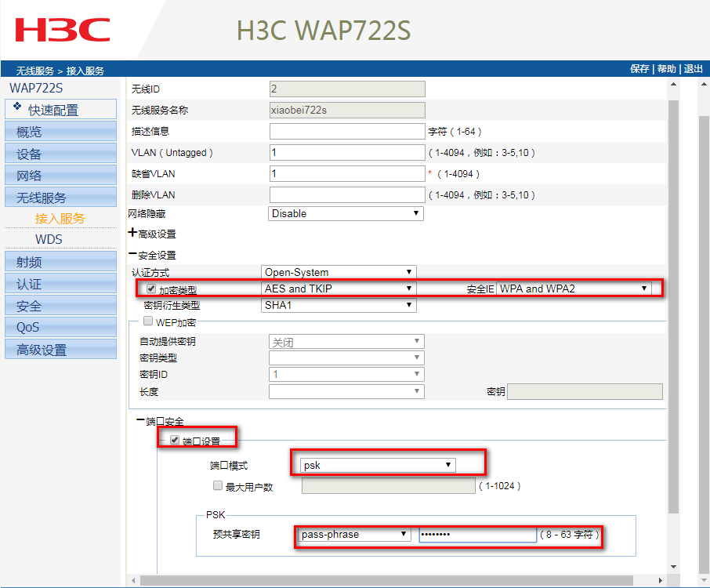Open 快速配置 in the sidebar

(60, 109)
